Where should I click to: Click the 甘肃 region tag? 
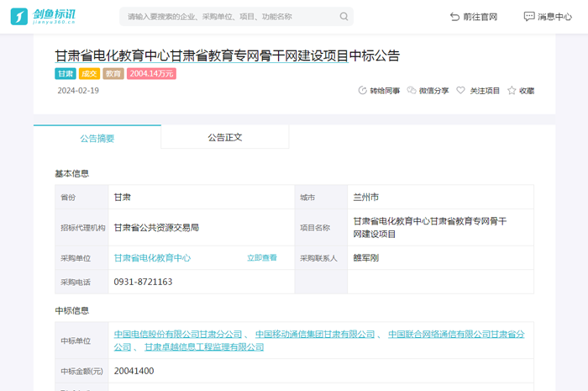tap(66, 73)
